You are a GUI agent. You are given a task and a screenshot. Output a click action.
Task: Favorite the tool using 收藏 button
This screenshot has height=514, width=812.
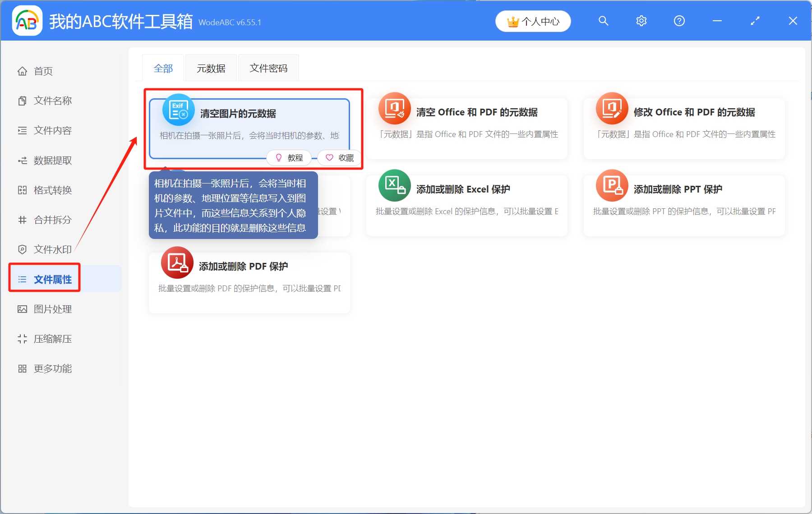pyautogui.click(x=338, y=157)
